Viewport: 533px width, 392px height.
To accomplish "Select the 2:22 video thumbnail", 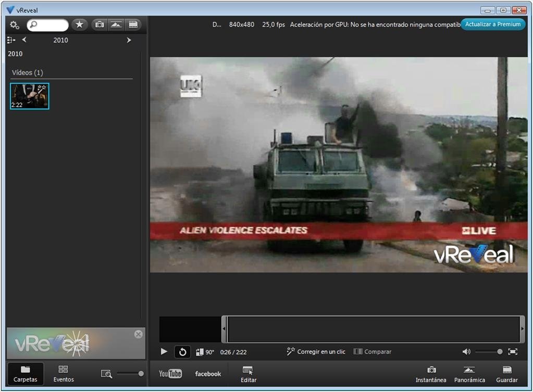I will 30,96.
